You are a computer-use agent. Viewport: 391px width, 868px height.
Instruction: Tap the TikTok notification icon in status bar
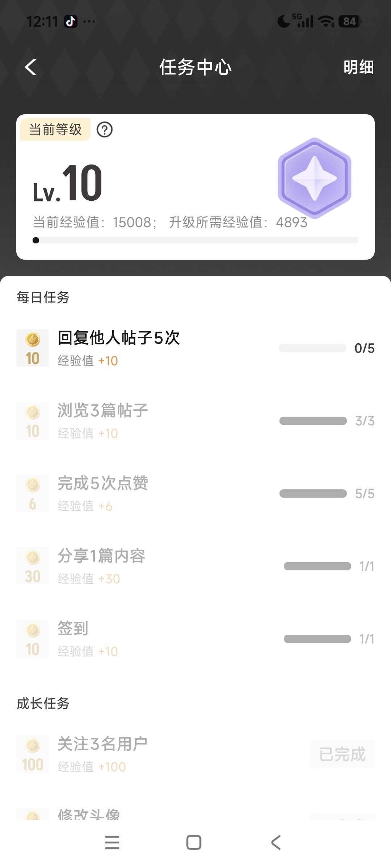click(71, 22)
